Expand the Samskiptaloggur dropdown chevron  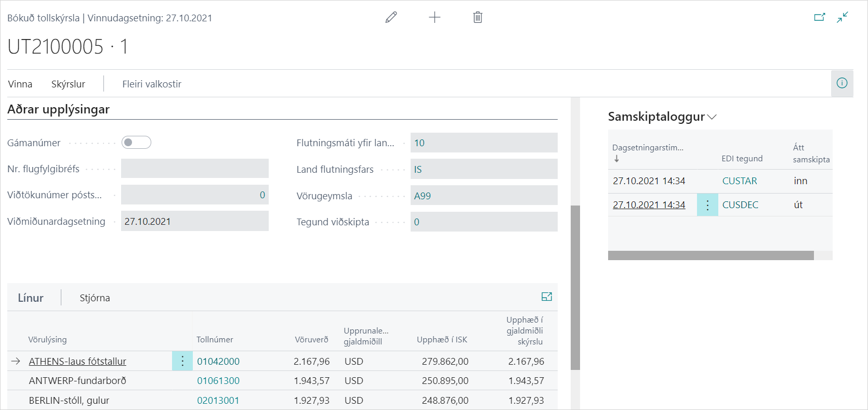click(712, 117)
